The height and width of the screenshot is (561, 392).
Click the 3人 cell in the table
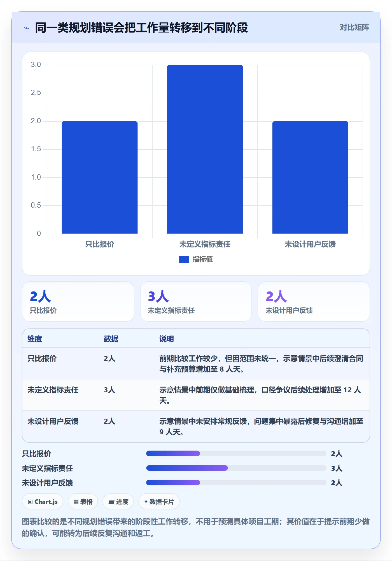[109, 390]
